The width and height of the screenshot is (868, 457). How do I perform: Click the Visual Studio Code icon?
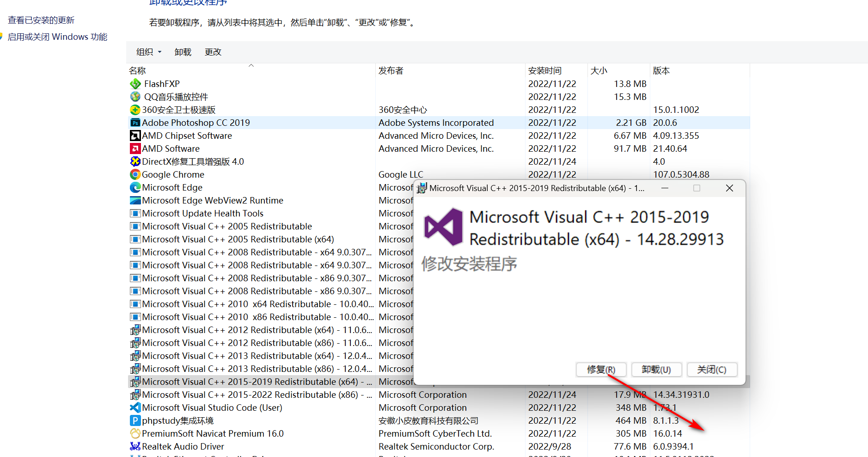click(x=135, y=408)
